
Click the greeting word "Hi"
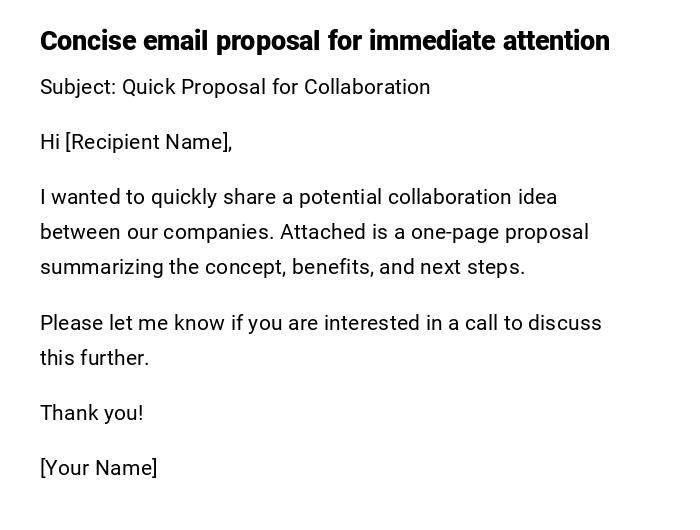click(x=50, y=142)
